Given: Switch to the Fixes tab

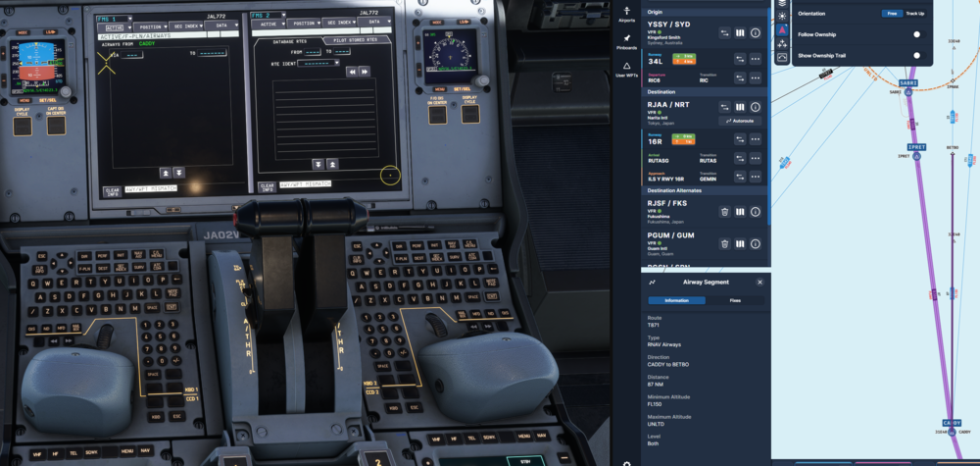Looking at the screenshot, I should [735, 300].
